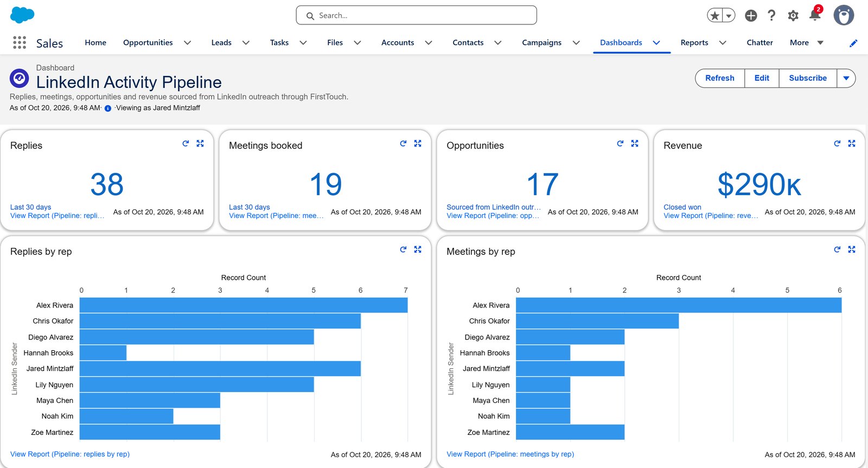Image resolution: width=868 pixels, height=468 pixels.
Task: Refresh the Revenue widget
Action: point(837,143)
